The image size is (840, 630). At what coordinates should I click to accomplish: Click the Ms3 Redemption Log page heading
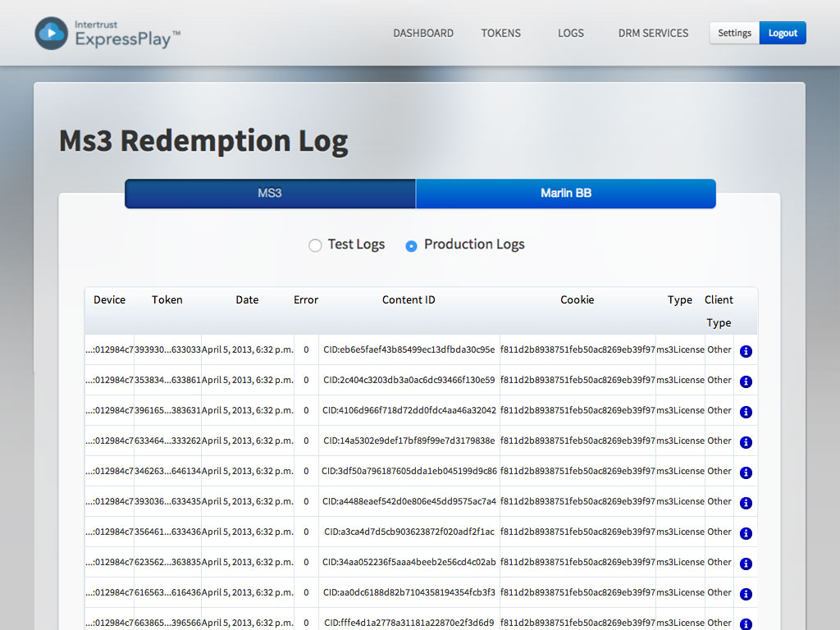(203, 141)
